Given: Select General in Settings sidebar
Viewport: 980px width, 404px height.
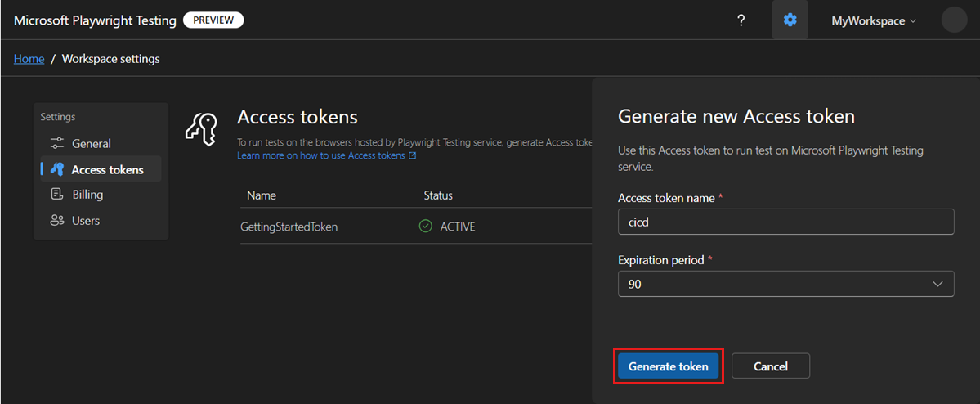Looking at the screenshot, I should coord(101,143).
